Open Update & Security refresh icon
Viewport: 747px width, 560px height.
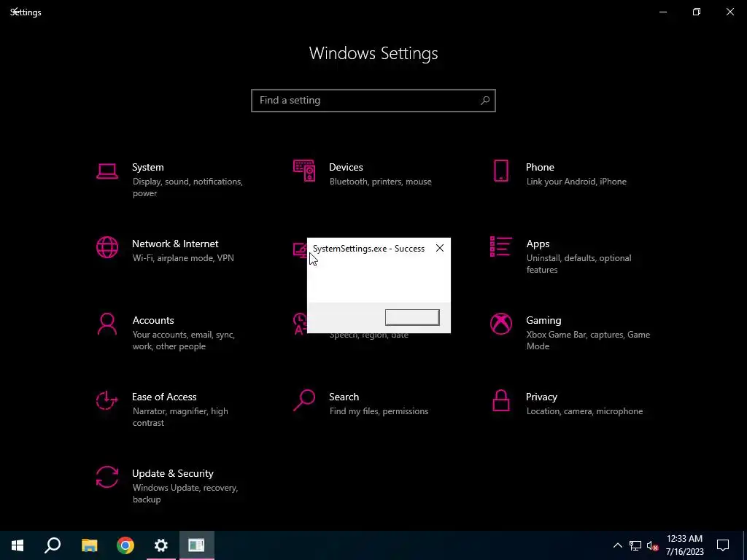pos(107,477)
